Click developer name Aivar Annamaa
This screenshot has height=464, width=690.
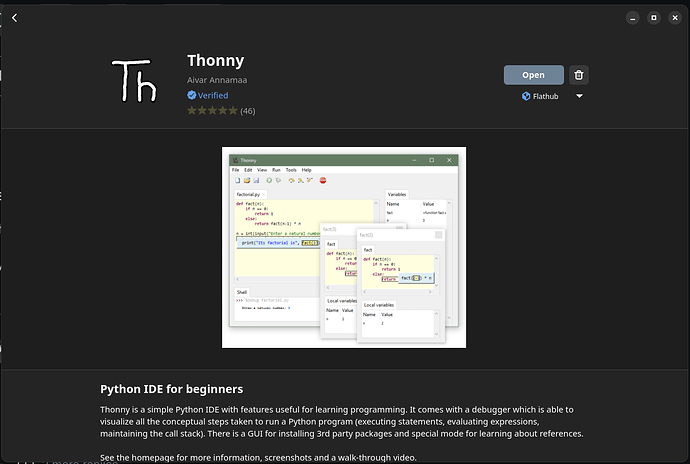217,80
